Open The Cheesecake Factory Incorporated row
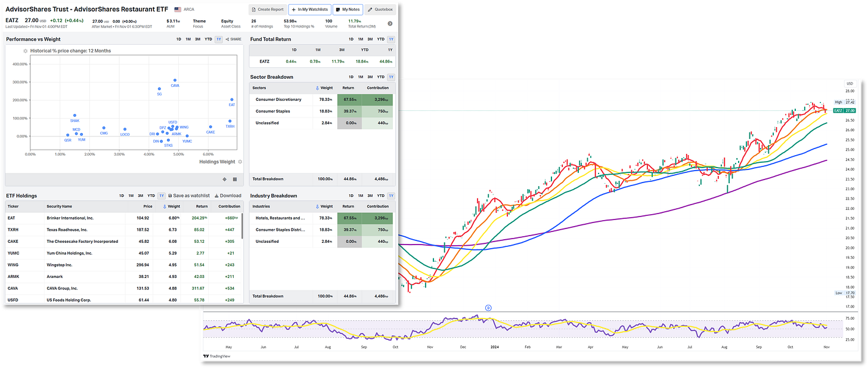 (x=124, y=242)
